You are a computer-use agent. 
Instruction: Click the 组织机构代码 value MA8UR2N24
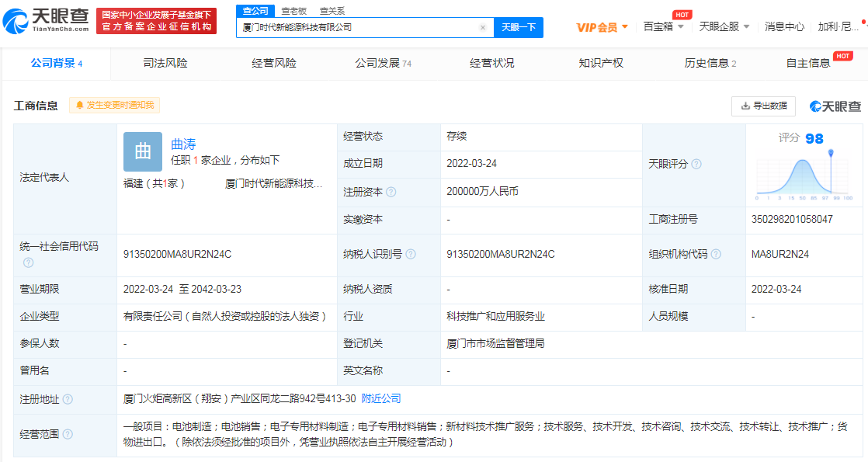pyautogui.click(x=780, y=254)
